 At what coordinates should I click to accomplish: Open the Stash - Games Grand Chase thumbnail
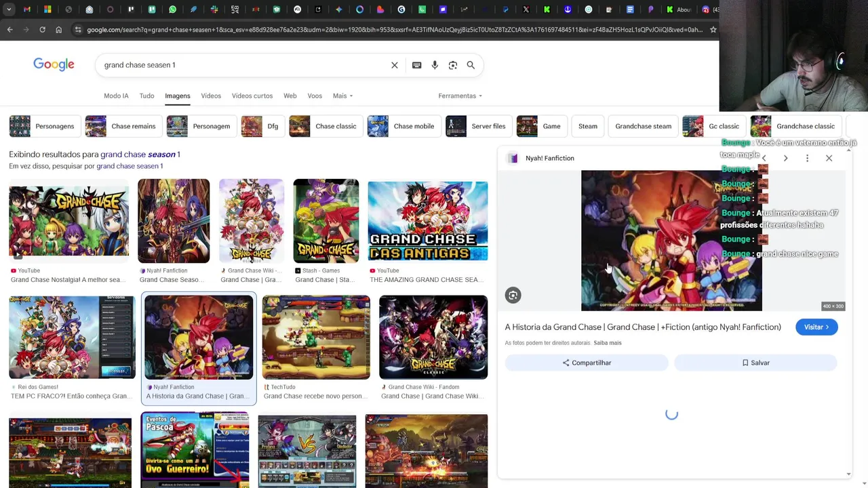click(x=326, y=221)
